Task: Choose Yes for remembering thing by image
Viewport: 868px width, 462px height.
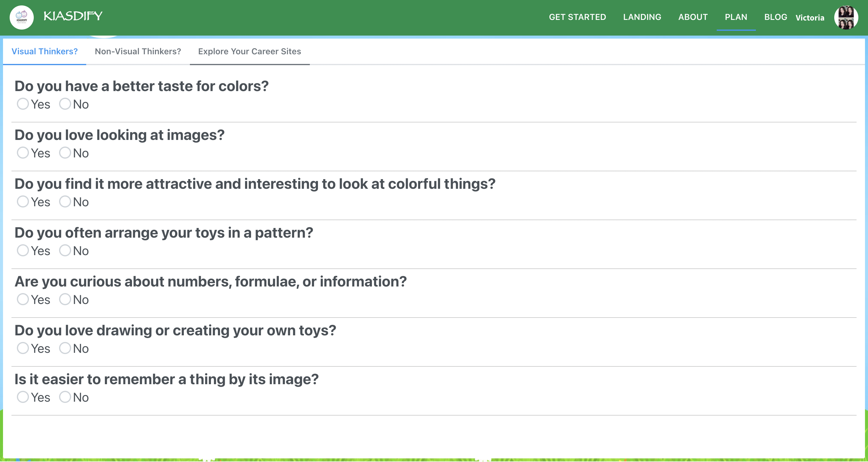Action: click(23, 397)
